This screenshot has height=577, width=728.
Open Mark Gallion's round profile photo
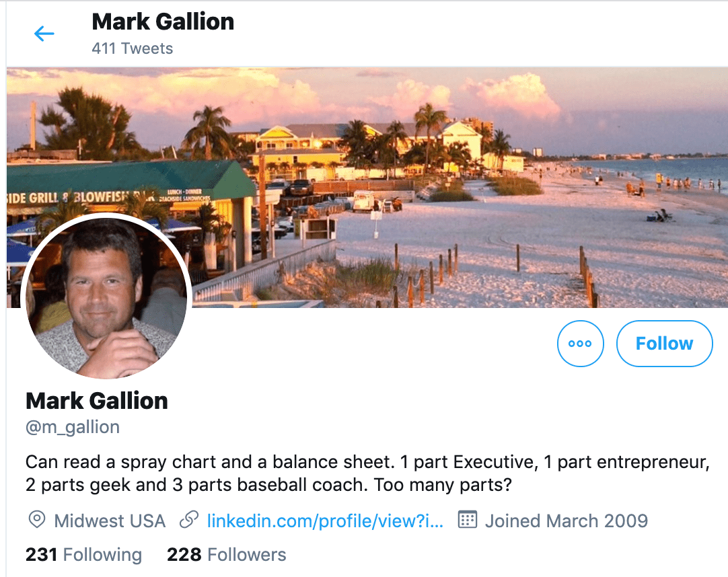106,297
